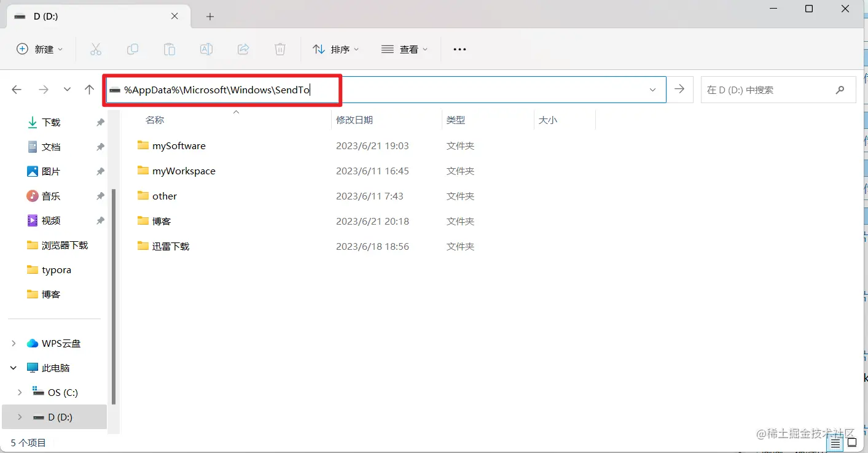This screenshot has width=868, height=453.
Task: Open 音乐 in quick access
Action: [x=51, y=196]
